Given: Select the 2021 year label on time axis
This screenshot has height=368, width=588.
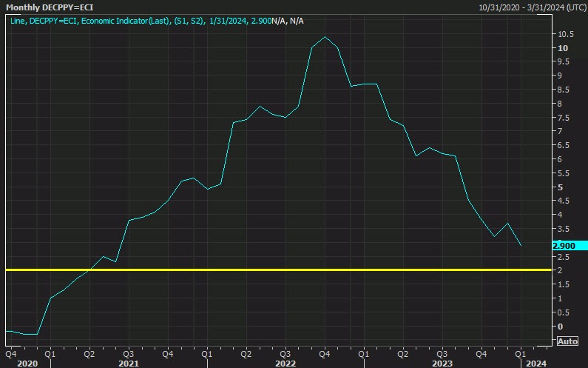Looking at the screenshot, I should (127, 364).
